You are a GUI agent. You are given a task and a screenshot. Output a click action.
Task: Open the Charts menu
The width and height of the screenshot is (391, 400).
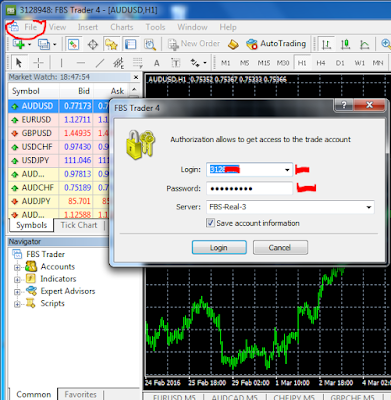[x=122, y=27]
